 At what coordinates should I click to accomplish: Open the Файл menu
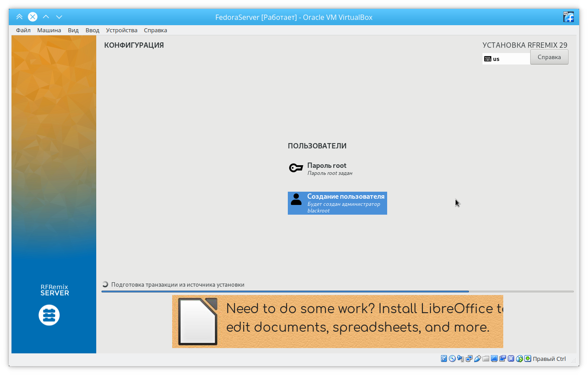(x=23, y=30)
